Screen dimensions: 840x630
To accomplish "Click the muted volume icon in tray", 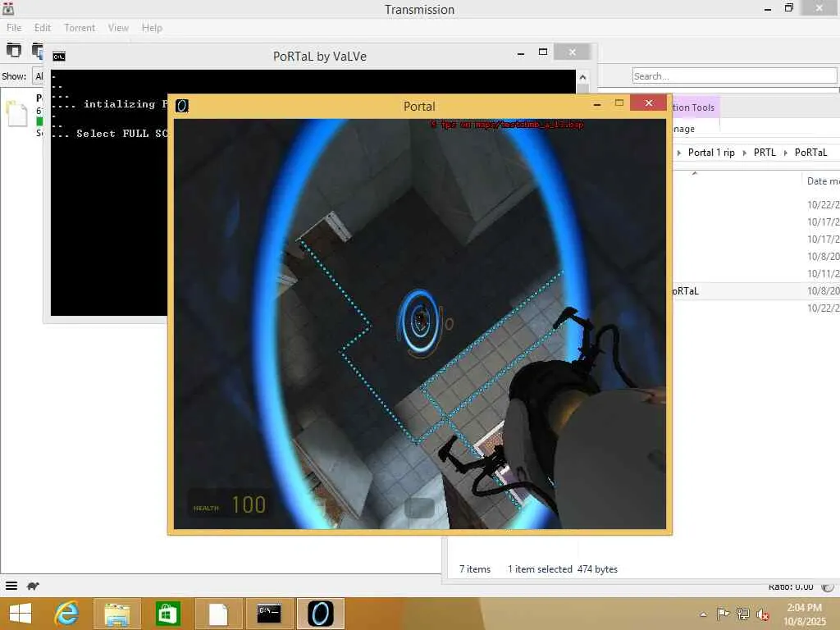I will 762,614.
